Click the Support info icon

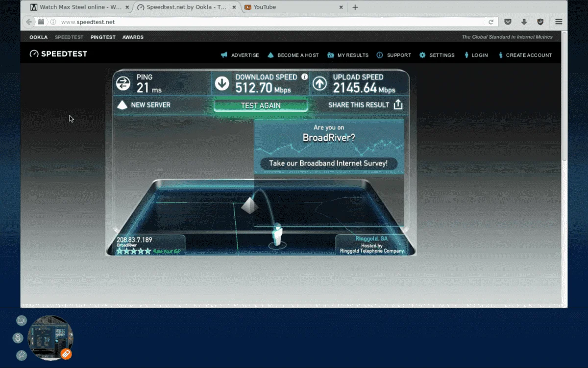click(x=380, y=55)
